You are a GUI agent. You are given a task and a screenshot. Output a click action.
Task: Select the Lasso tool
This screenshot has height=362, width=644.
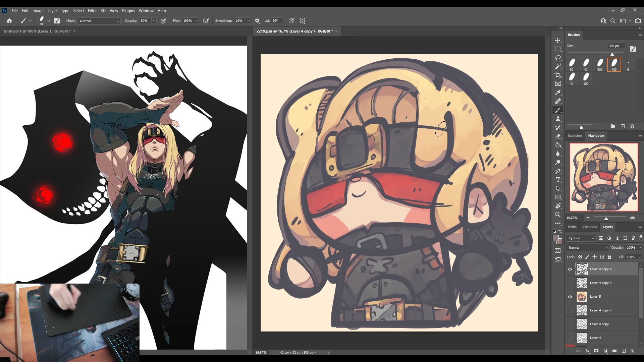(558, 58)
